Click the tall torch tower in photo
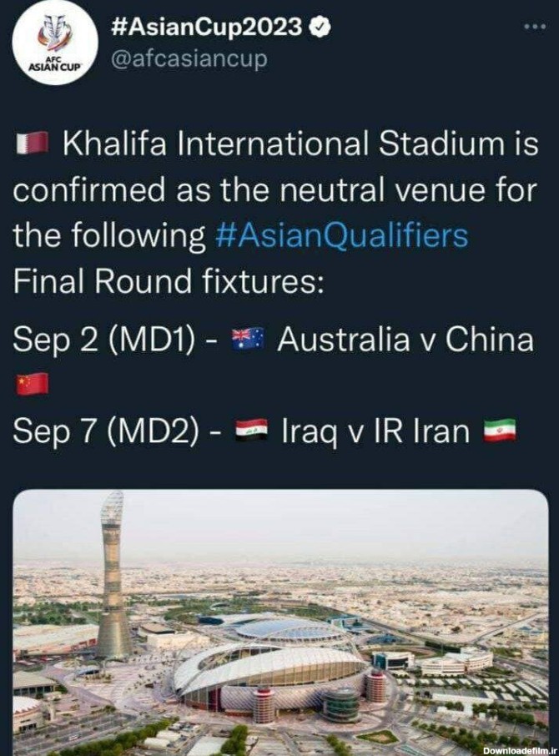The width and height of the screenshot is (559, 756). point(112,576)
